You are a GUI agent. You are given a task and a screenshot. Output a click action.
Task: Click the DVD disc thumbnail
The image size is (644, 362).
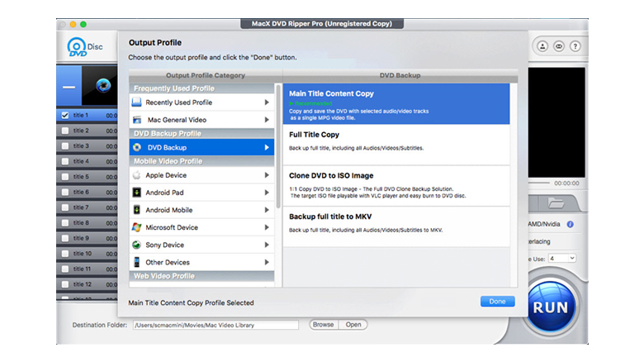pyautogui.click(x=100, y=86)
